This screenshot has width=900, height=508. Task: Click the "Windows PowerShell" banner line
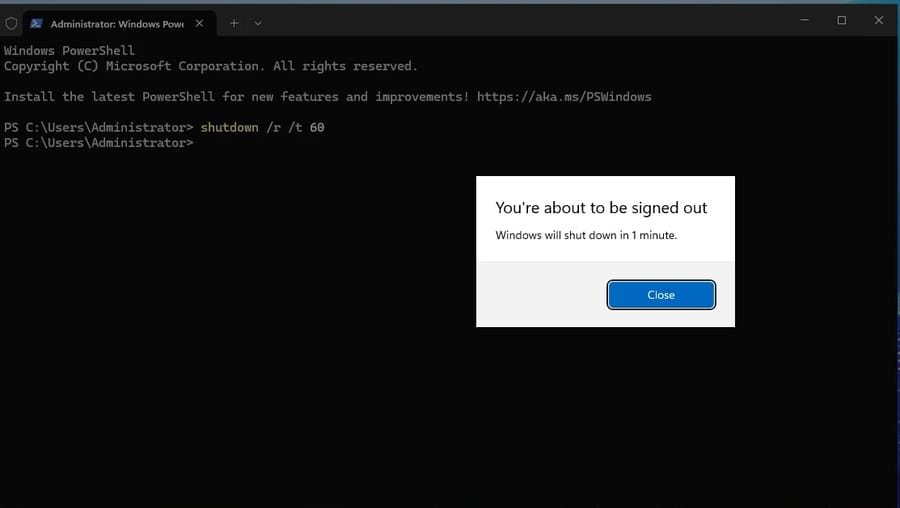click(x=69, y=51)
